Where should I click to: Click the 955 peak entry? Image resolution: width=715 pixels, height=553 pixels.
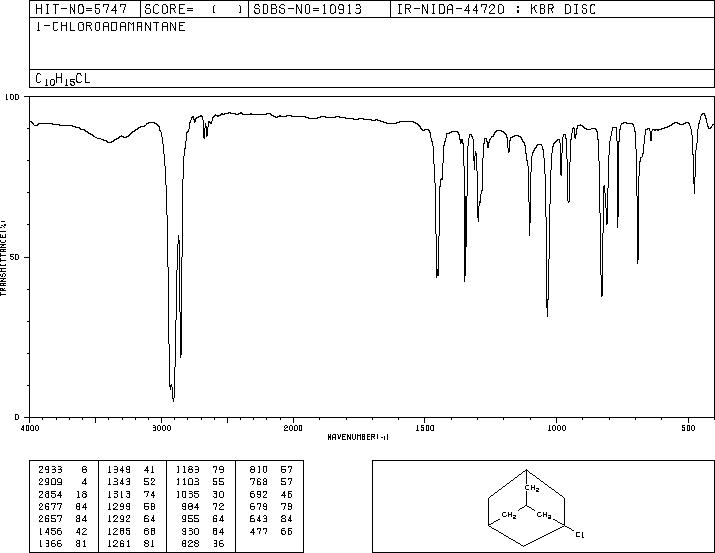pos(203,519)
